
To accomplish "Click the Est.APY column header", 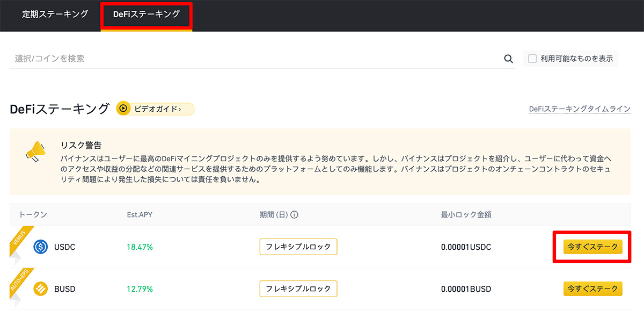I will [138, 215].
